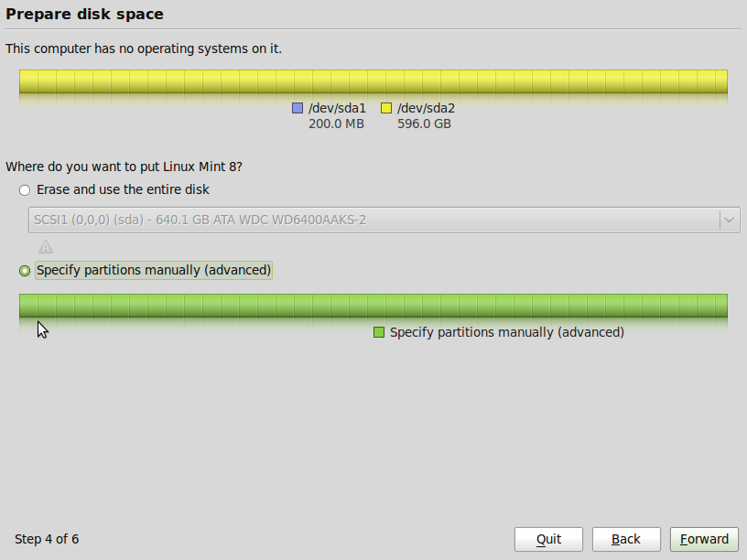Click the yellow current disk layout bar
Screen dimensions: 747x560
click(x=373, y=81)
